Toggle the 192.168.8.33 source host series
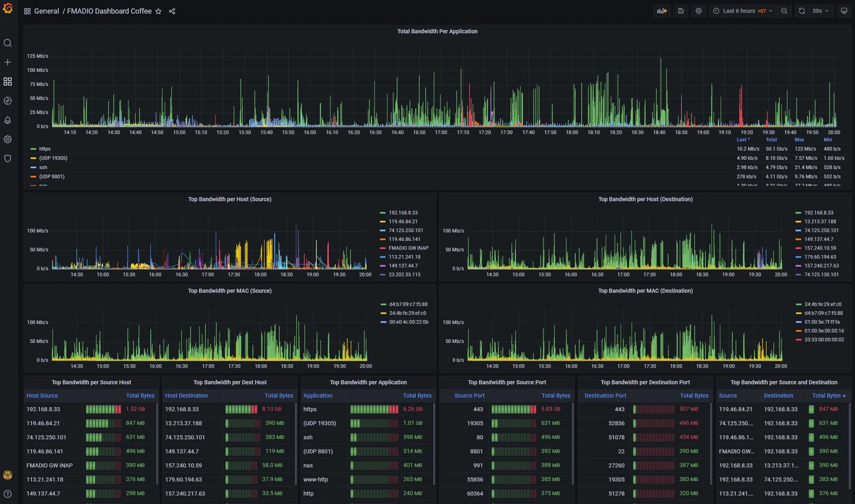The width and height of the screenshot is (855, 504). pos(402,212)
